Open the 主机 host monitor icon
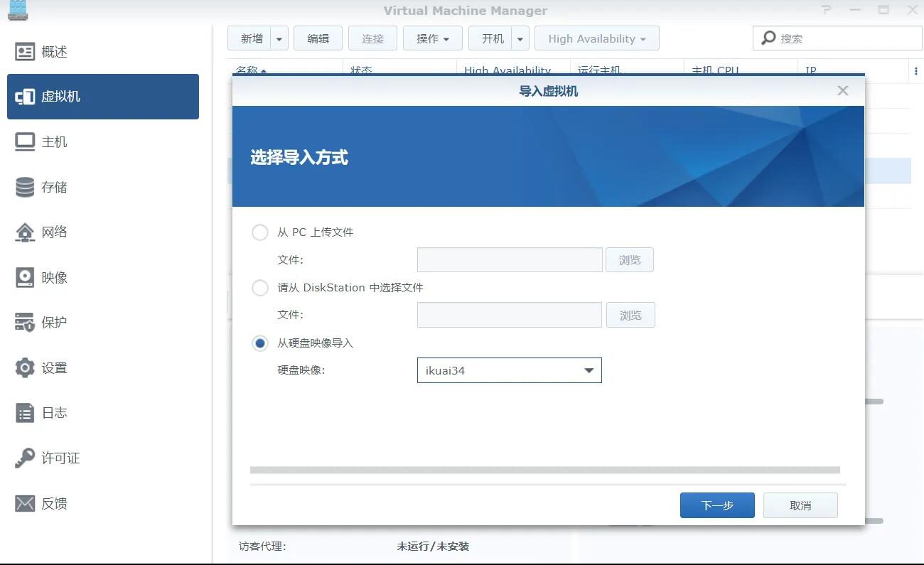The image size is (924, 565). pyautogui.click(x=25, y=142)
